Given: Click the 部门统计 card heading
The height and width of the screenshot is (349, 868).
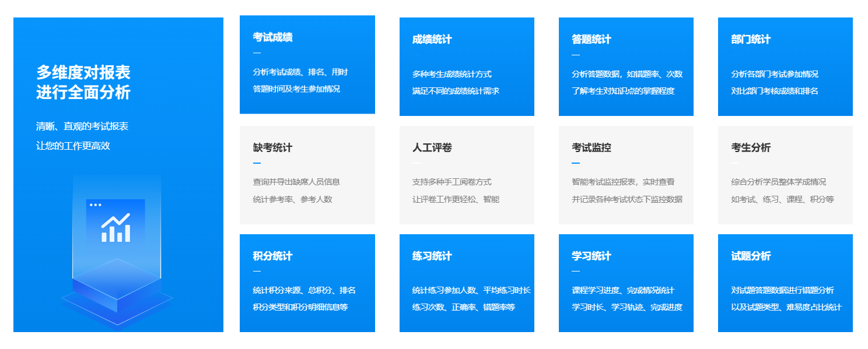Looking at the screenshot, I should coord(750,40).
